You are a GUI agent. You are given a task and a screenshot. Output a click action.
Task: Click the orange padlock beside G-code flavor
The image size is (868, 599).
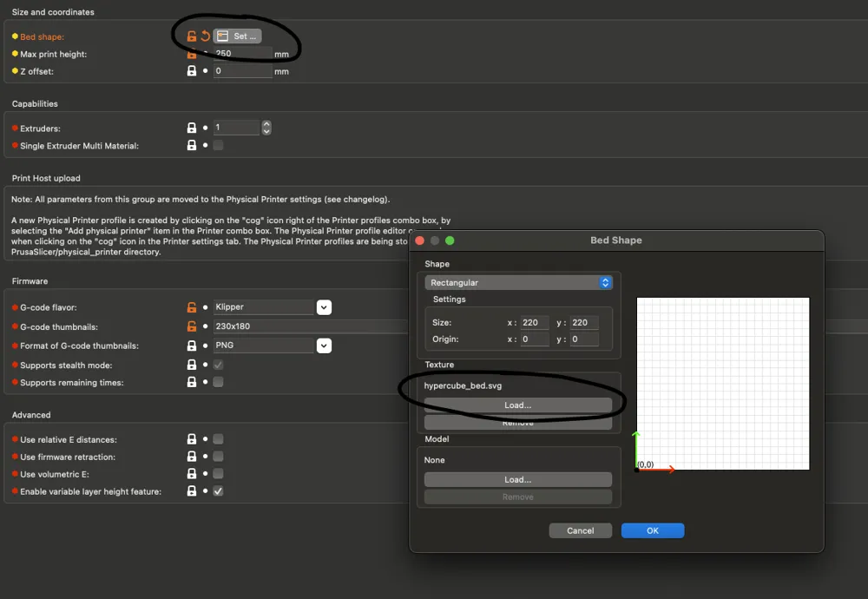(x=192, y=307)
